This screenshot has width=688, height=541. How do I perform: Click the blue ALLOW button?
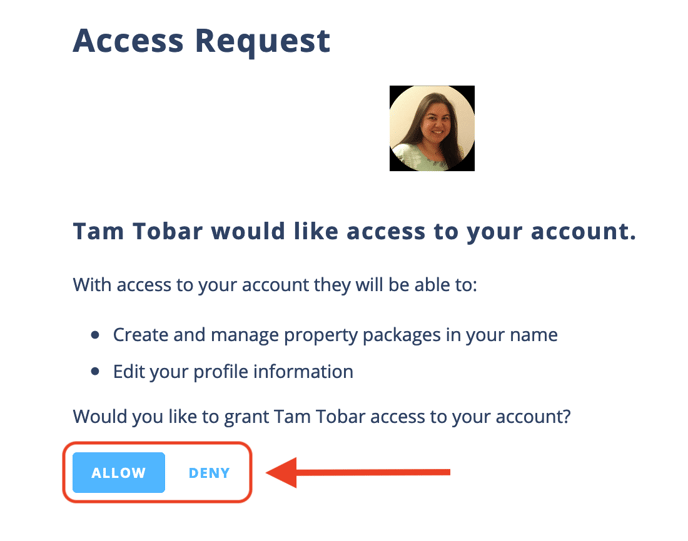pyautogui.click(x=118, y=473)
